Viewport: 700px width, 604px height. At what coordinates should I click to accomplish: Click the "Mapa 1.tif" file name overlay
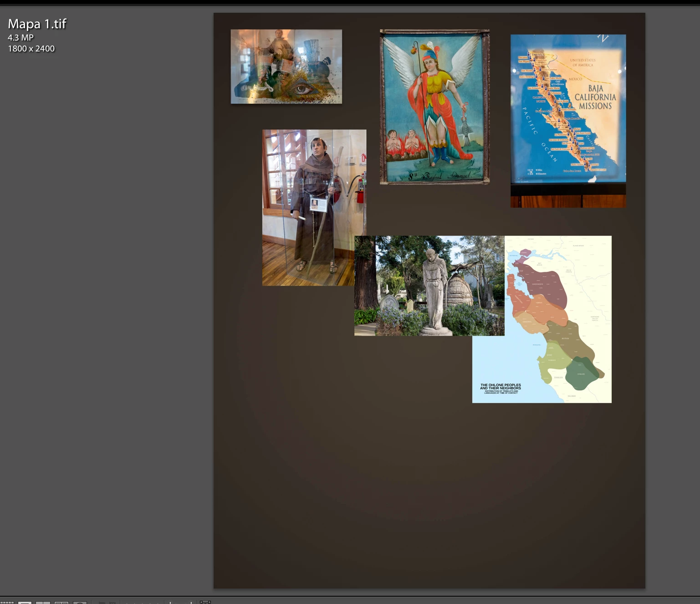point(37,24)
